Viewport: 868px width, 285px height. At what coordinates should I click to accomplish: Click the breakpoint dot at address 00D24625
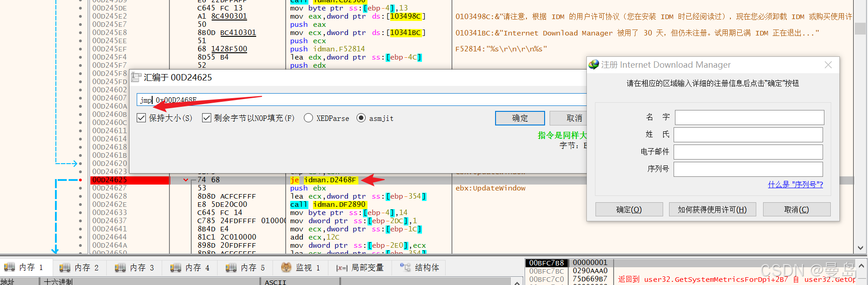[x=80, y=180]
